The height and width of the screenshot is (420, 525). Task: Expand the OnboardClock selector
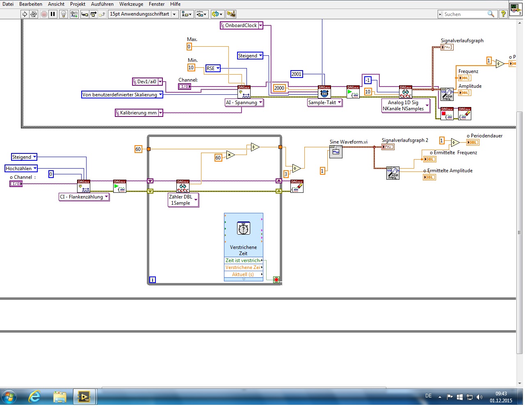pos(260,25)
